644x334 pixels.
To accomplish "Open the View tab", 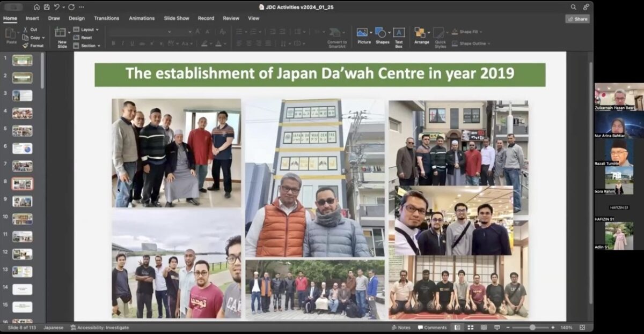I will (254, 18).
